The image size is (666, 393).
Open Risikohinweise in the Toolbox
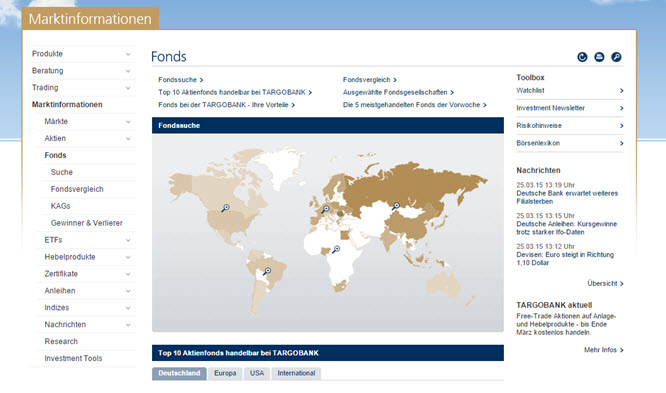(x=570, y=126)
